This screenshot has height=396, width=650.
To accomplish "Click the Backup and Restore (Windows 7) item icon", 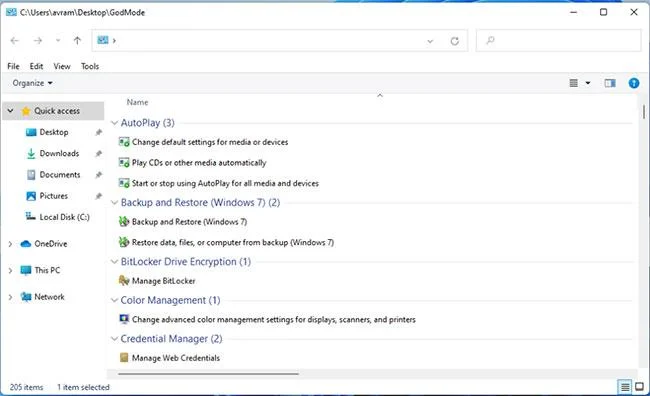I will point(124,221).
